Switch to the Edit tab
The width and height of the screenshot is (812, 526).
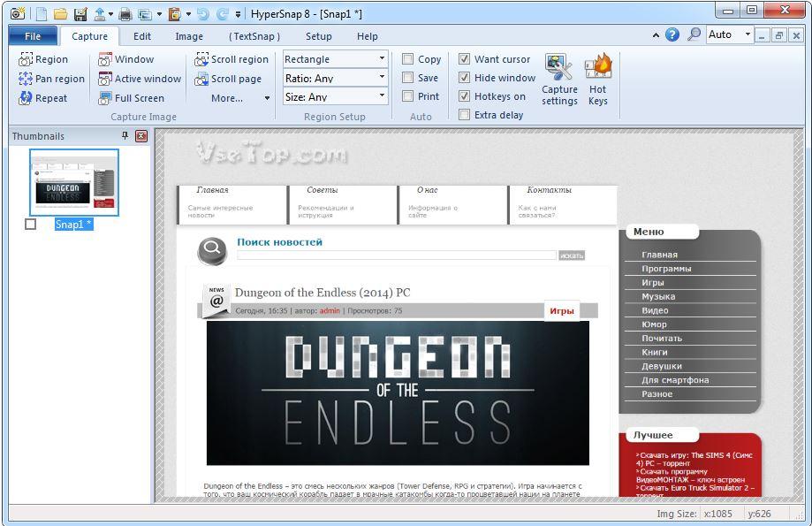(x=142, y=36)
